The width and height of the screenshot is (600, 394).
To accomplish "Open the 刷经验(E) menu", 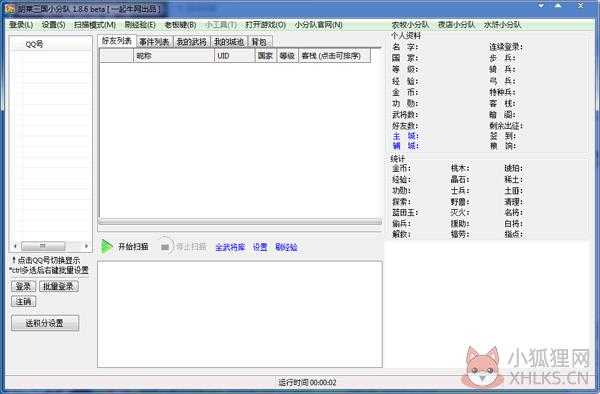I will pos(140,25).
